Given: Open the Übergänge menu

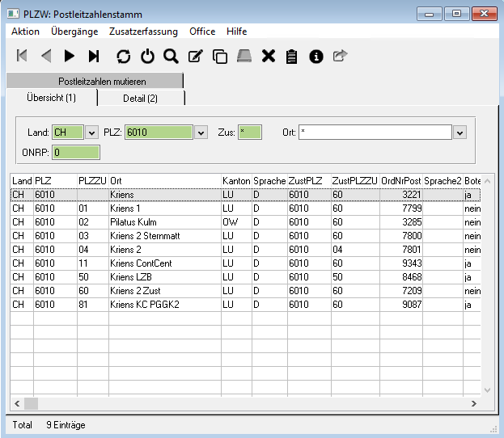Looking at the screenshot, I should [74, 32].
